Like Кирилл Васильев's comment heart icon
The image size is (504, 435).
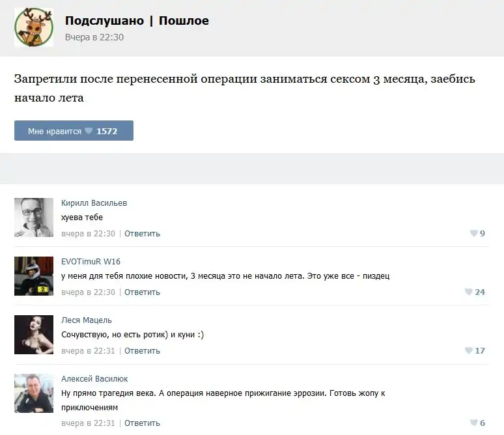[474, 234]
